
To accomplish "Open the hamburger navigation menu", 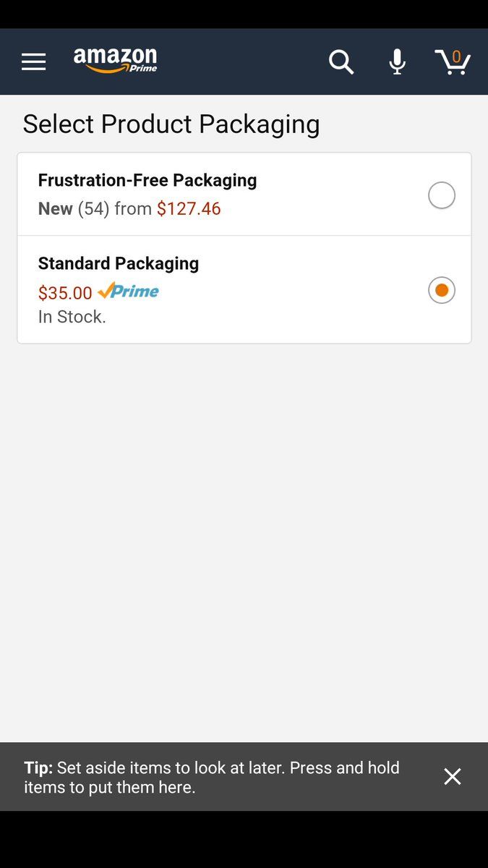I will coord(33,62).
